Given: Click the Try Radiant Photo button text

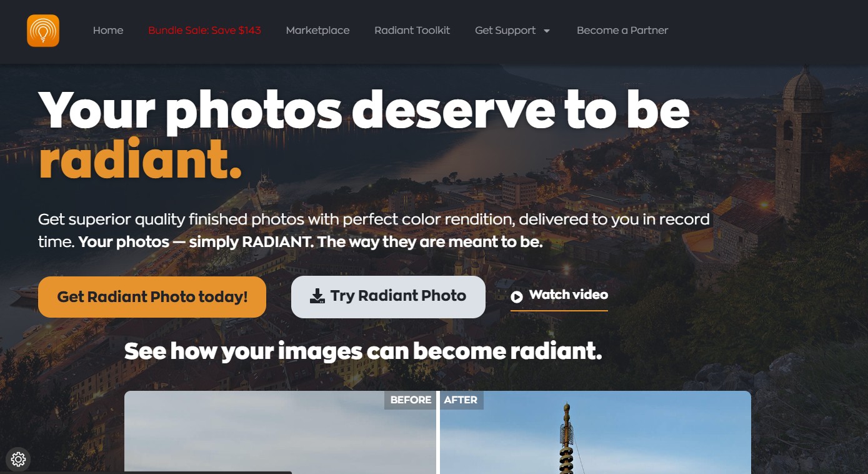Looking at the screenshot, I should point(398,296).
